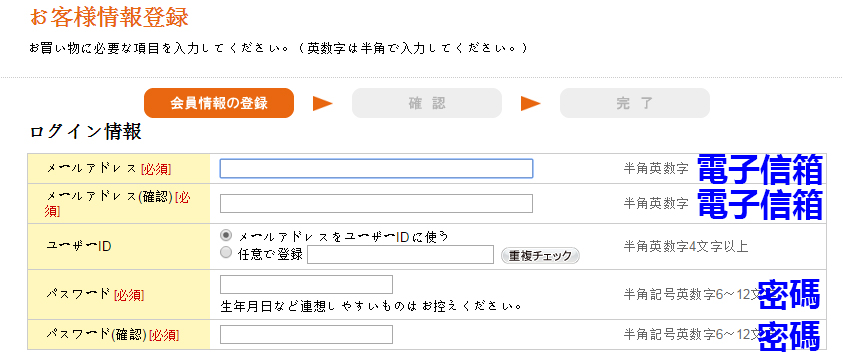
Task: Click the 完了 step tab
Action: (x=634, y=103)
